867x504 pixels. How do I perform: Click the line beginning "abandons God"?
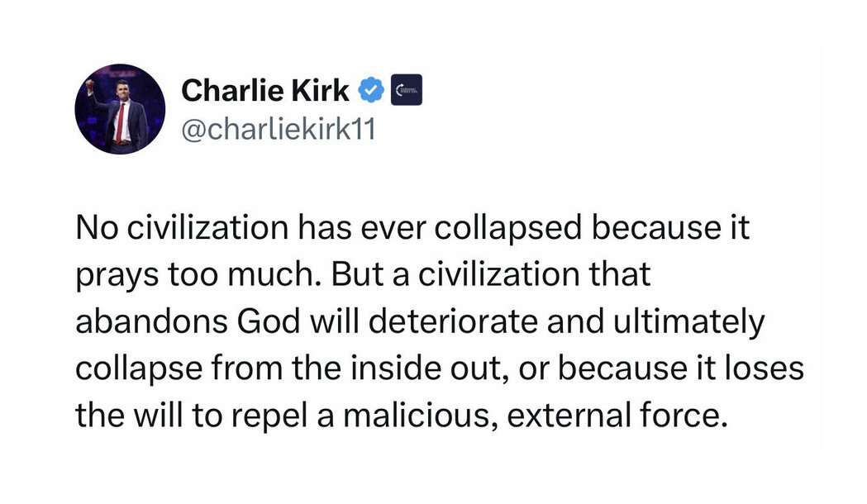(x=420, y=321)
